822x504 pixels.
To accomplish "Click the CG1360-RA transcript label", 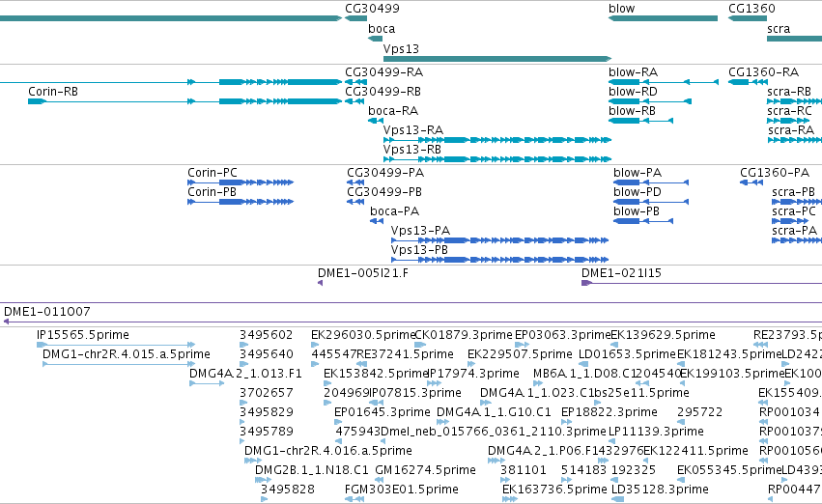I will coord(763,72).
